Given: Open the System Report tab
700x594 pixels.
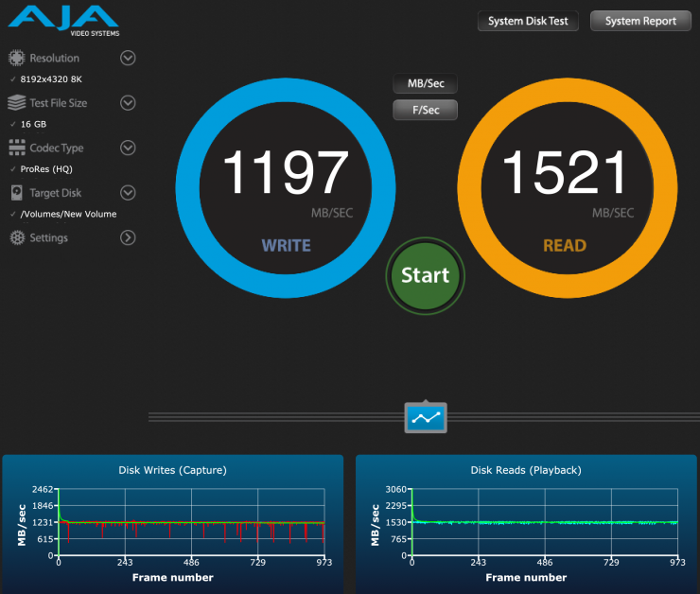Looking at the screenshot, I should pos(640,21).
